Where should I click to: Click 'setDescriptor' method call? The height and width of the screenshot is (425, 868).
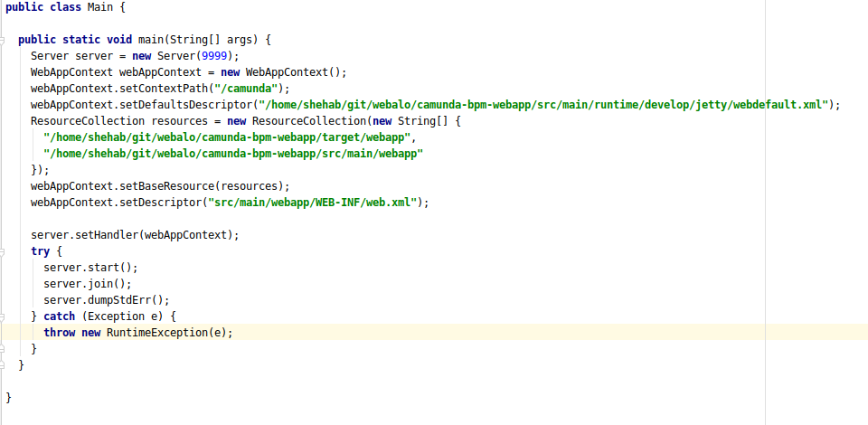pos(161,203)
